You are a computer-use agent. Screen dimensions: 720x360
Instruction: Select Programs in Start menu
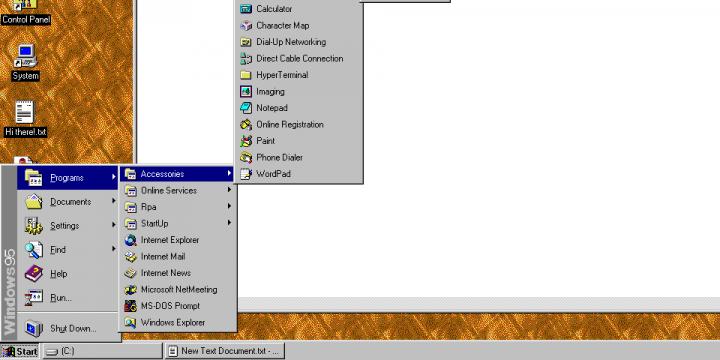coord(68,178)
